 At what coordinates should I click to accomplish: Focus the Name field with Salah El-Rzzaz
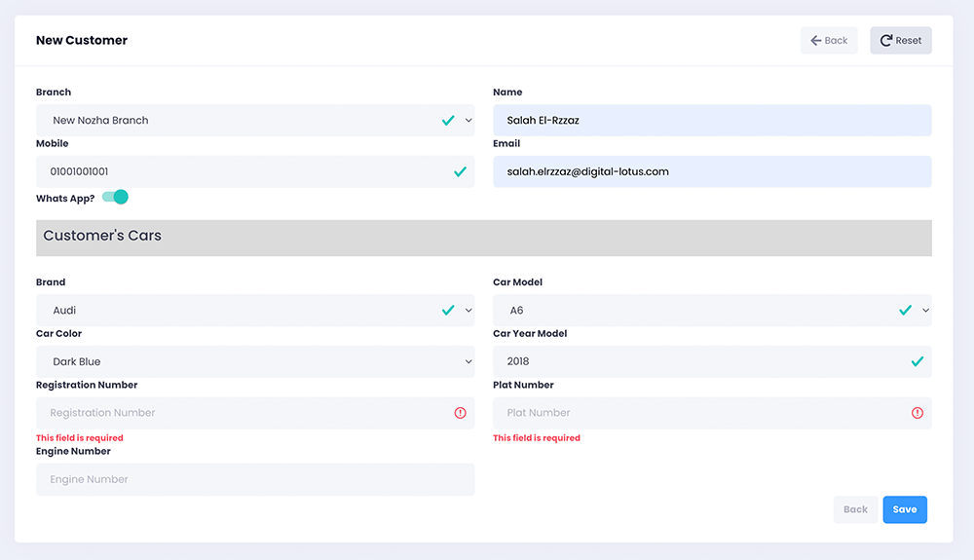[712, 121]
